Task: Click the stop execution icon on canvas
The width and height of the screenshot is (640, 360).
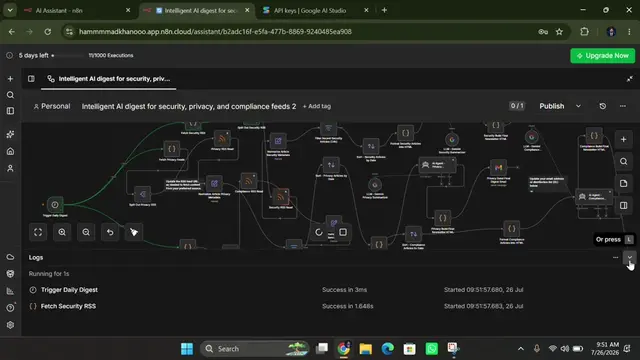Action: [343, 232]
